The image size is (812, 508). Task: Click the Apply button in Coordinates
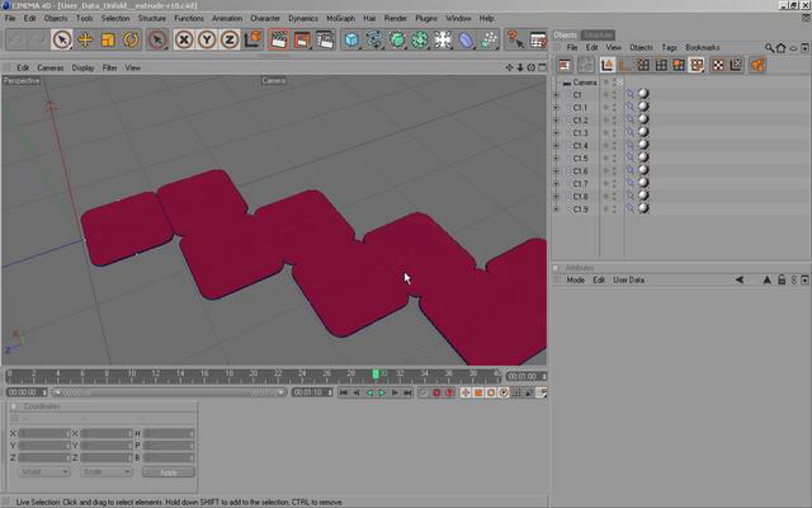(168, 472)
